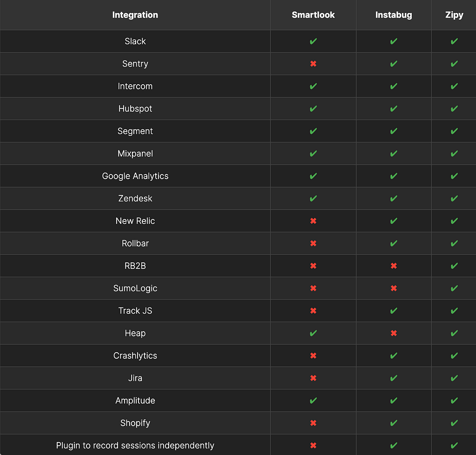Select the RB2B integration label
476x455 pixels.
click(135, 266)
